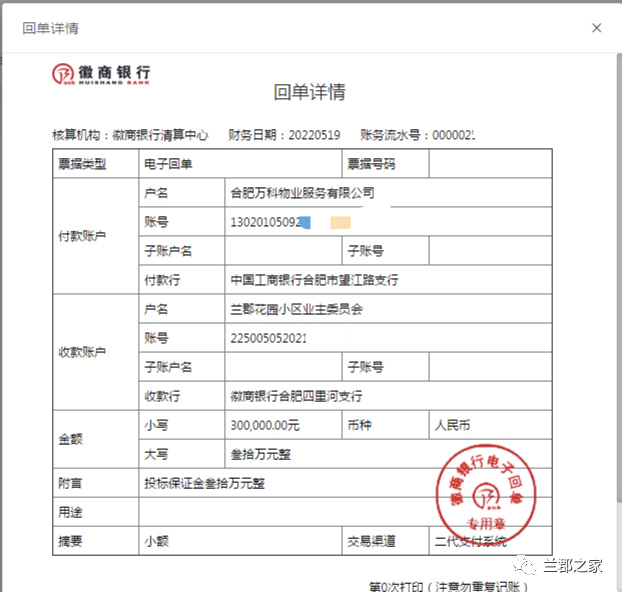Viewport: 622px width, 592px height.
Task: Click the 收款行 label
Action: tap(162, 396)
